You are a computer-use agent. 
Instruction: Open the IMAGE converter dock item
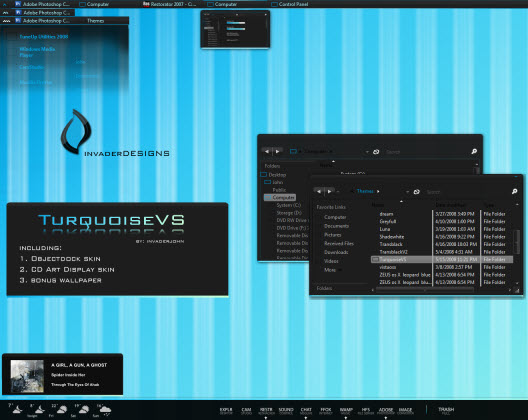pos(405,411)
